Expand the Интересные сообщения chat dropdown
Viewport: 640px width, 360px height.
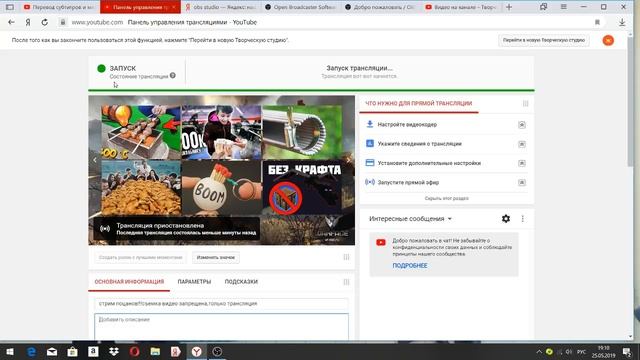point(410,219)
